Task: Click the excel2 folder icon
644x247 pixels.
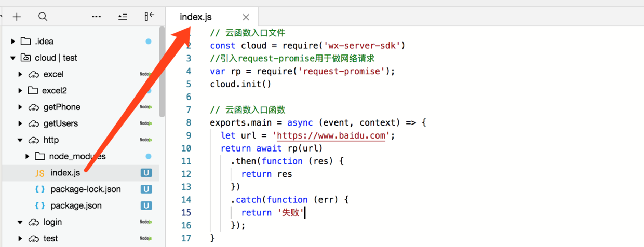Action: [33, 90]
